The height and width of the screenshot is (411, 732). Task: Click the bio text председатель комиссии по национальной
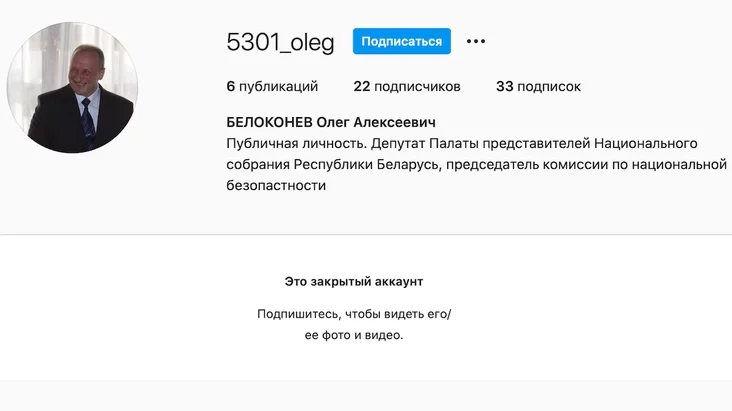click(586, 164)
